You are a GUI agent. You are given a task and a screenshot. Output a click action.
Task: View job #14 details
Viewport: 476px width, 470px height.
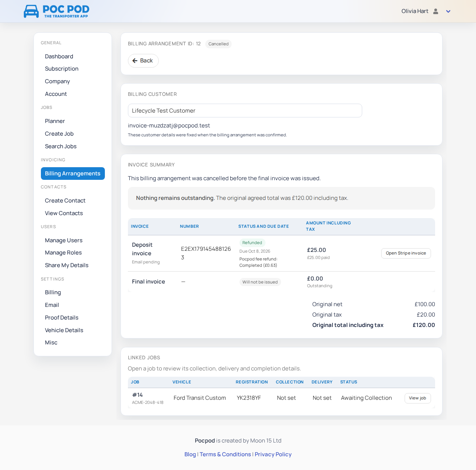(x=418, y=398)
